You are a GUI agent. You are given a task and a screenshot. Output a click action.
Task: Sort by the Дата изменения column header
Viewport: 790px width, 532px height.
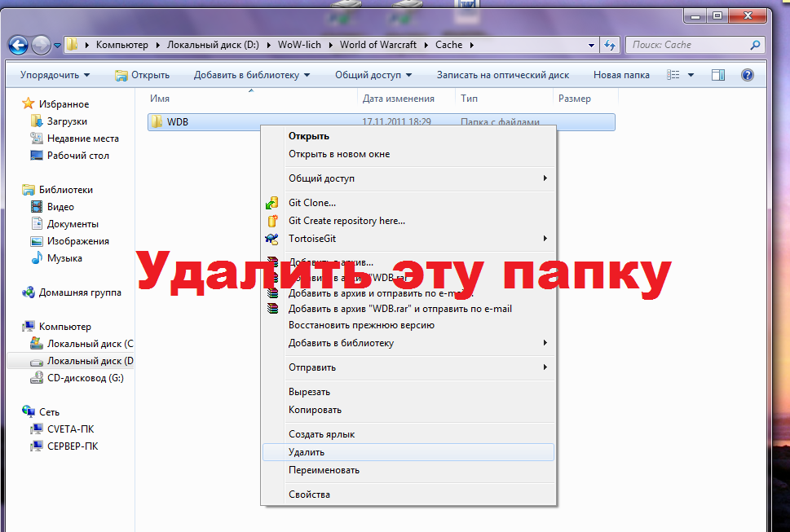pyautogui.click(x=398, y=99)
